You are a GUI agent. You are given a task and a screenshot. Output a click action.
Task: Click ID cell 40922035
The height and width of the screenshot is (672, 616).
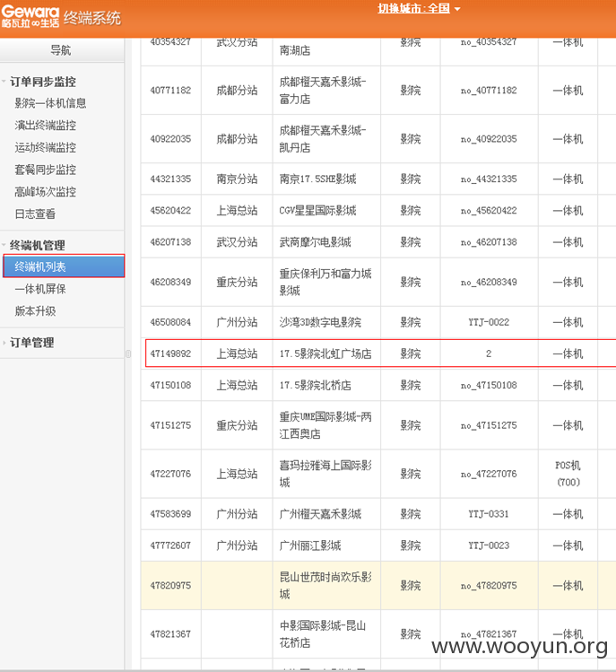pos(170,139)
